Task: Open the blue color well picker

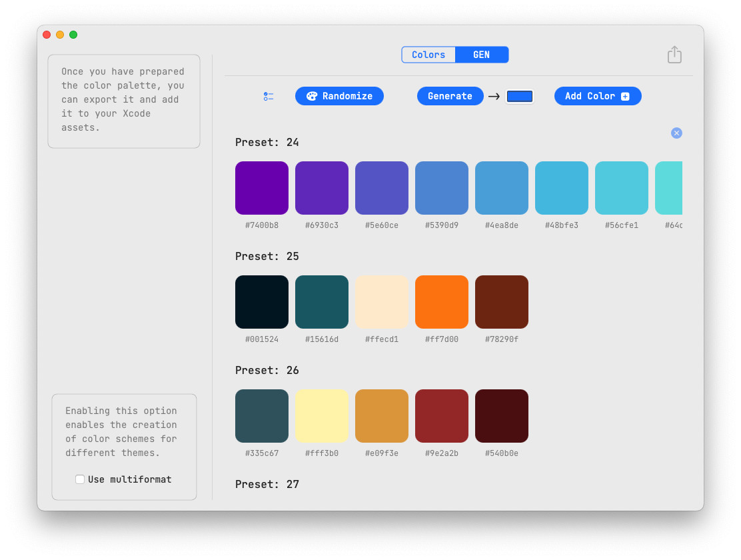Action: (519, 96)
